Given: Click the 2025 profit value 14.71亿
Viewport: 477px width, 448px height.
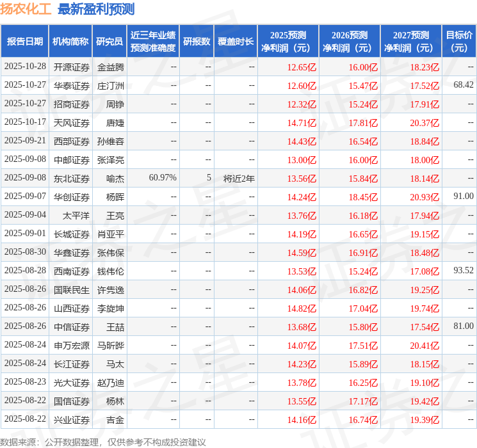Looking at the screenshot, I should click(302, 123).
